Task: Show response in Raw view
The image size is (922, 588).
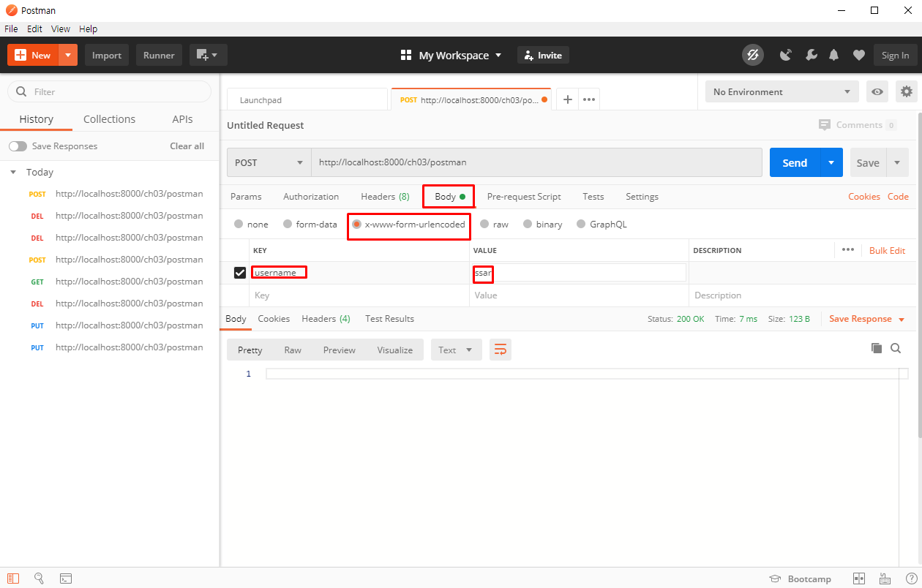Action: [x=293, y=350]
